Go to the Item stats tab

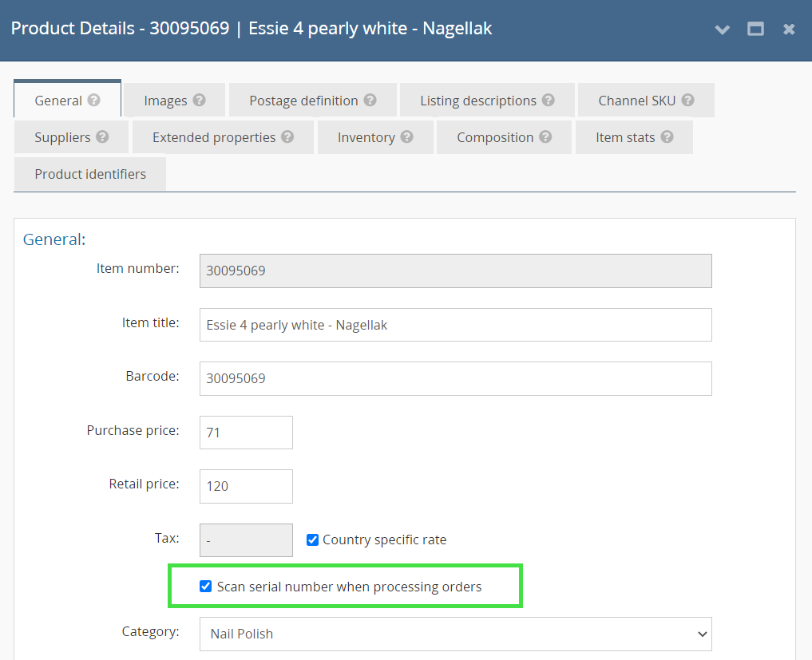pyautogui.click(x=624, y=137)
